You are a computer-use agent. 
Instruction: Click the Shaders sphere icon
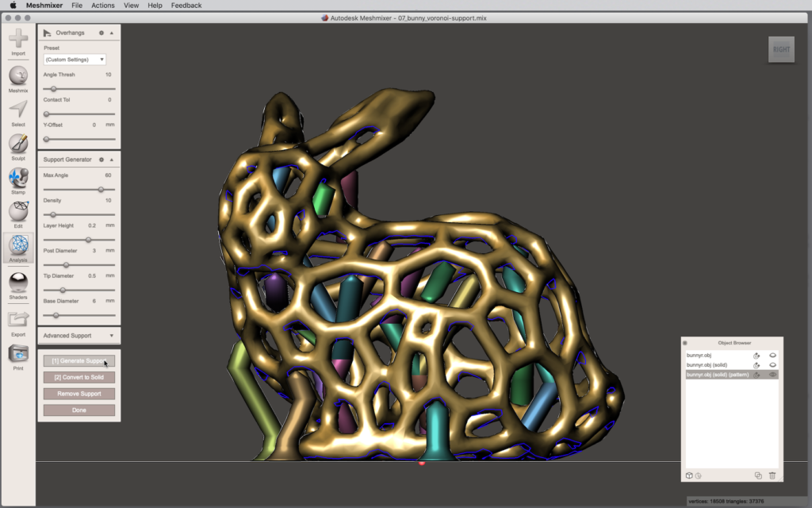[18, 284]
